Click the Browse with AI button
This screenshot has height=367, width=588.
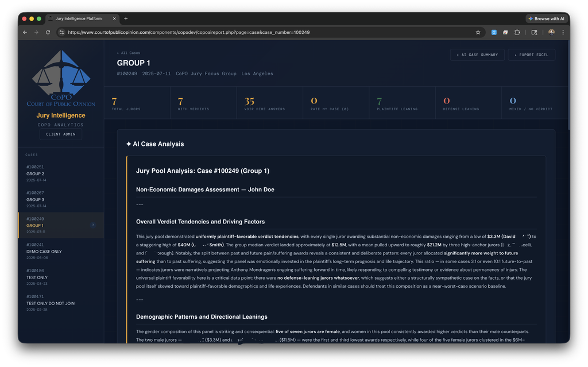click(x=547, y=18)
